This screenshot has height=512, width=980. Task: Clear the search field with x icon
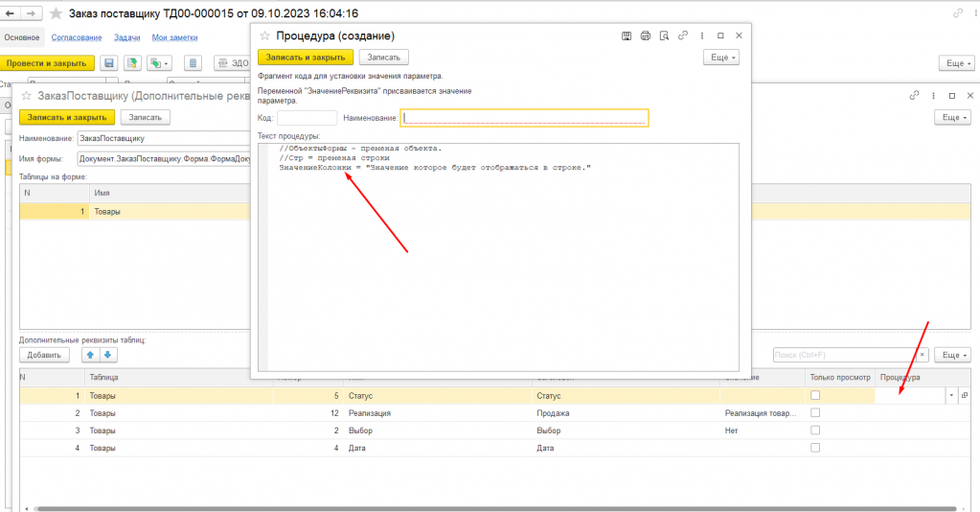point(923,355)
